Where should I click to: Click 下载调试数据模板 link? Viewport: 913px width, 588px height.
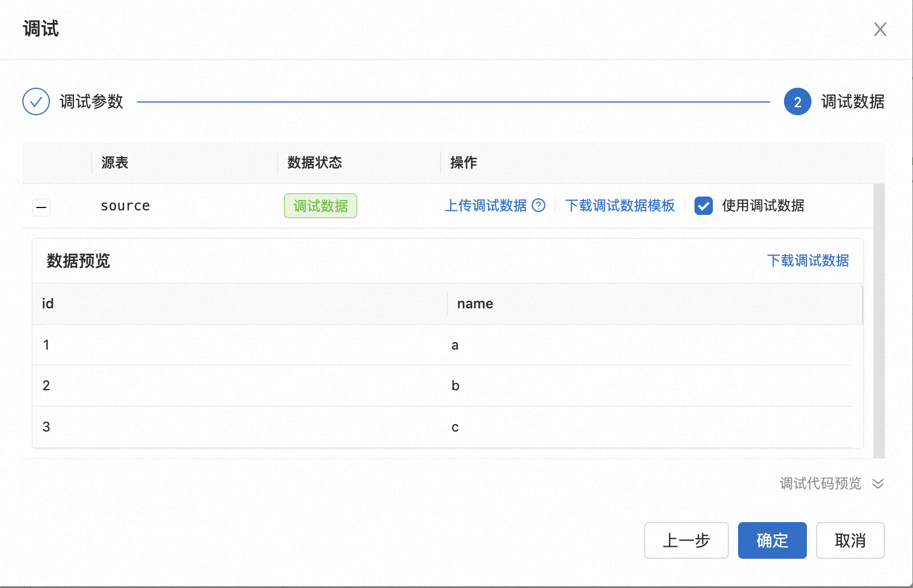(620, 205)
